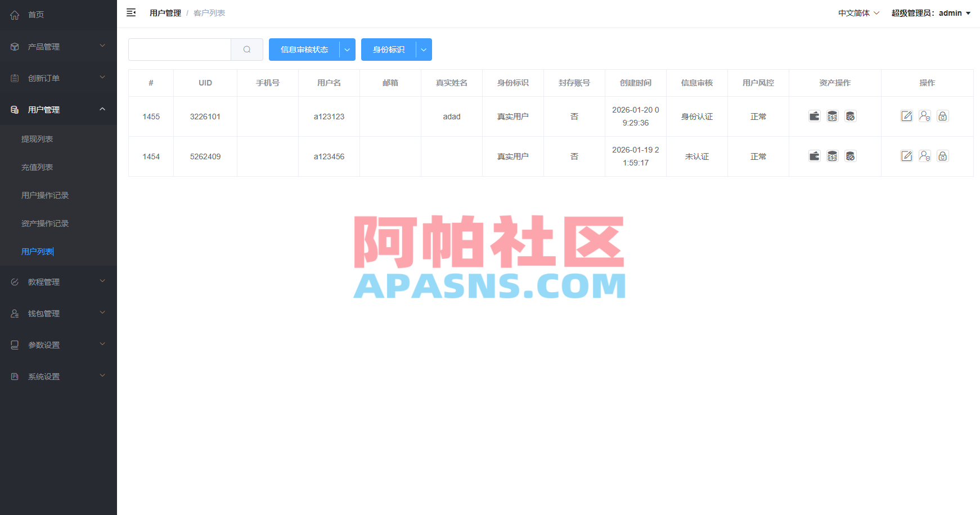Image resolution: width=980 pixels, height=515 pixels.
Task: Go to 首页 home in sidebar
Action: tap(59, 15)
